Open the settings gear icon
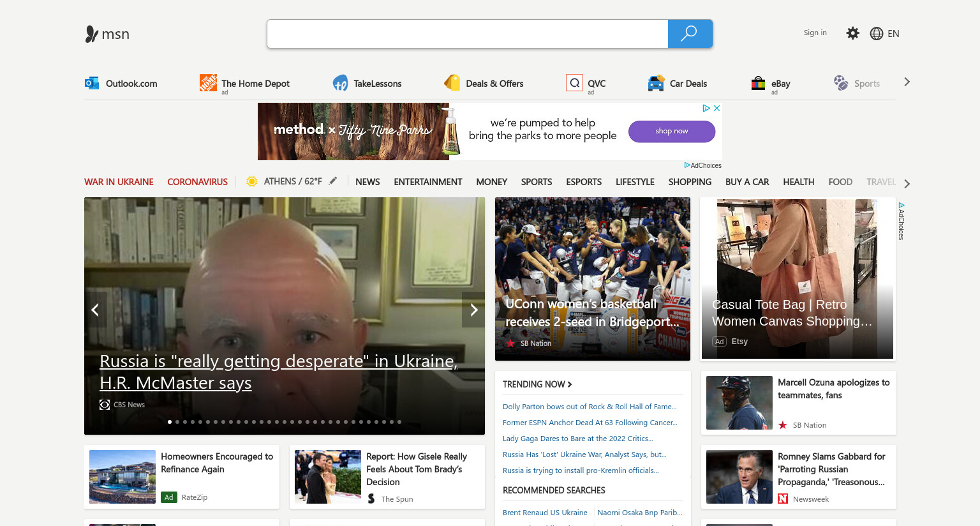This screenshot has height=526, width=980. (853, 33)
